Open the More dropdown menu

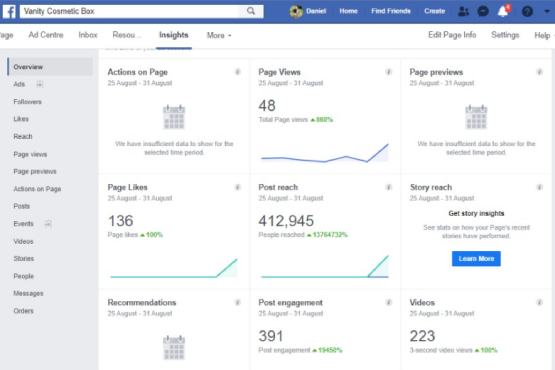[x=219, y=35]
